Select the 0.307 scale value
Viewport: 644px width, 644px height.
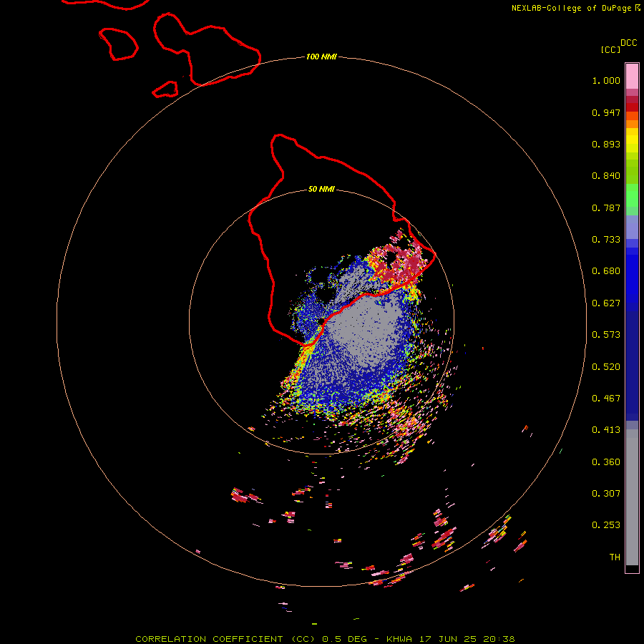(x=606, y=494)
